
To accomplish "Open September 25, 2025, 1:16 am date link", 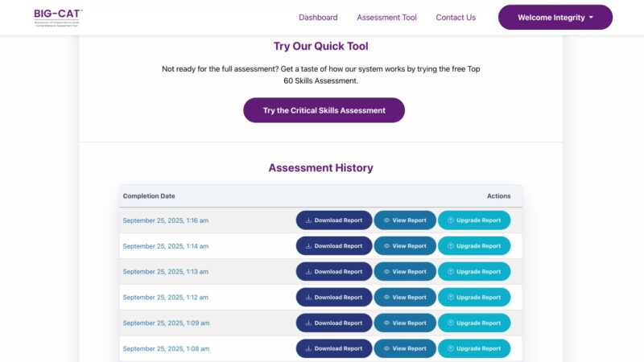I will coord(165,220).
